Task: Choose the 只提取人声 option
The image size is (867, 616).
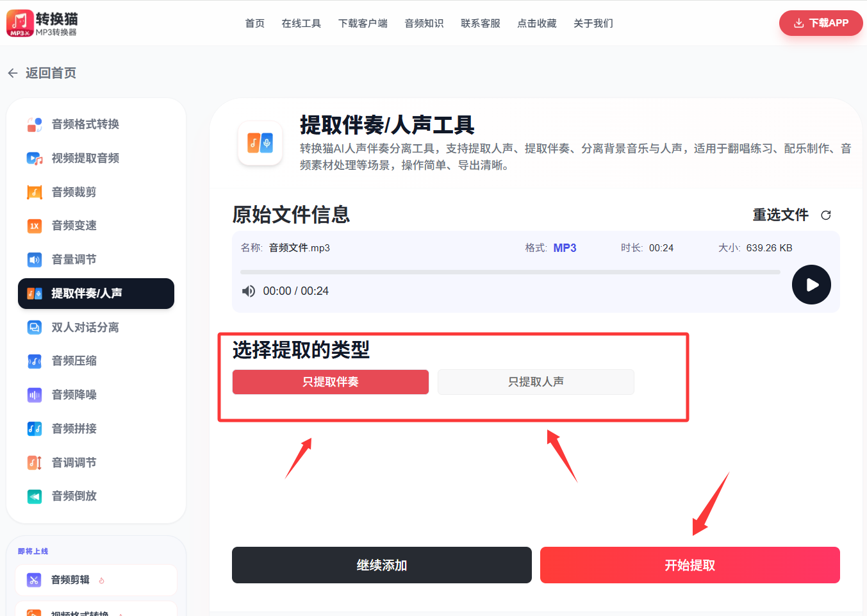Action: pyautogui.click(x=536, y=382)
